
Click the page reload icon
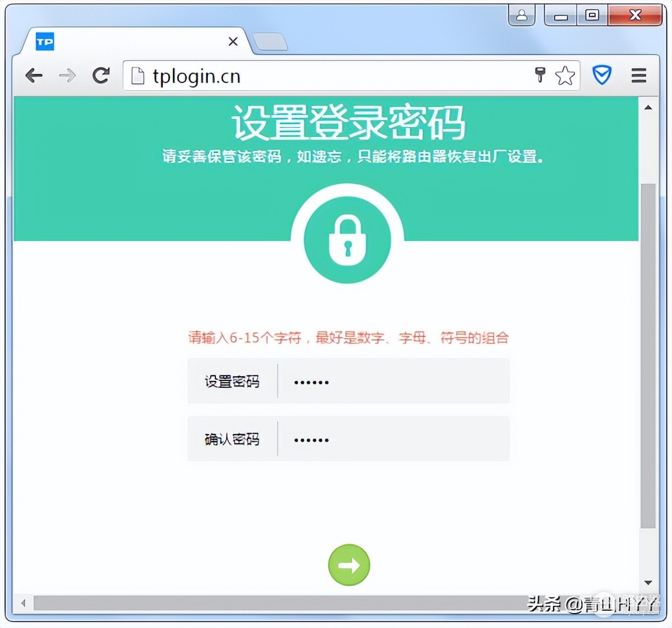(102, 76)
